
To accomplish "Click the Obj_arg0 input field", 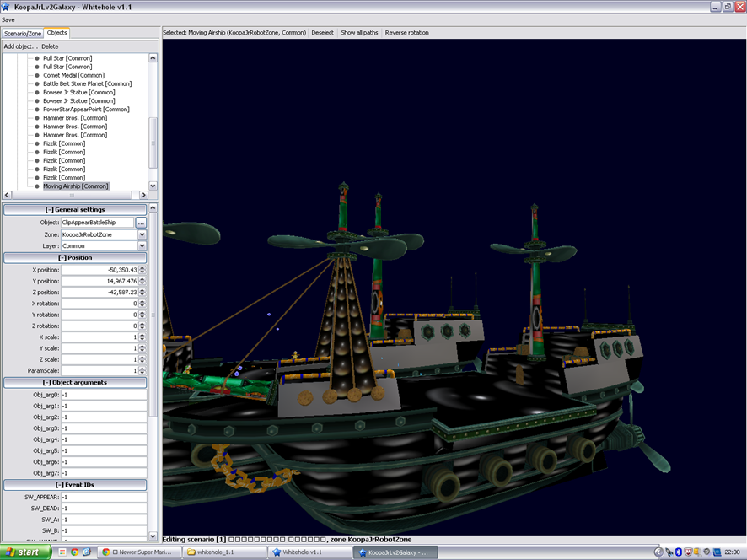I will click(104, 395).
